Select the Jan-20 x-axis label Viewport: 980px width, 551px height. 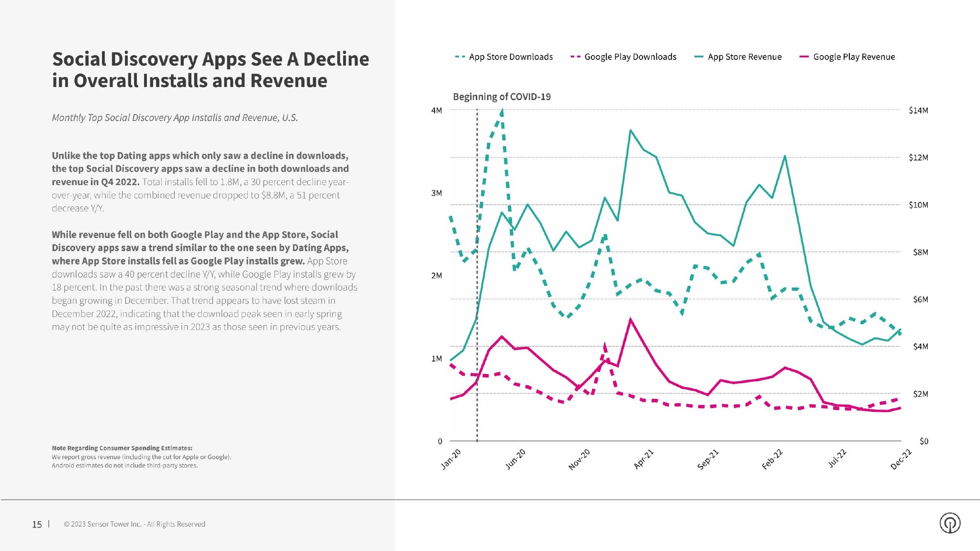(x=451, y=459)
